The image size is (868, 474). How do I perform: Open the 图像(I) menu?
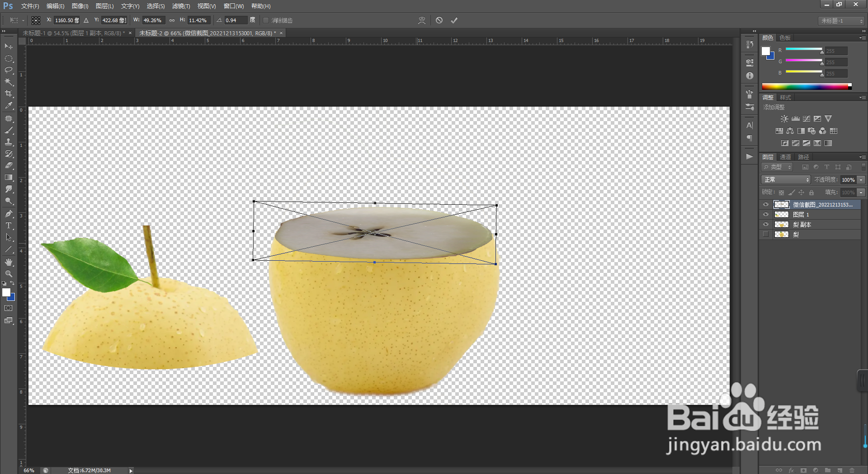[80, 6]
